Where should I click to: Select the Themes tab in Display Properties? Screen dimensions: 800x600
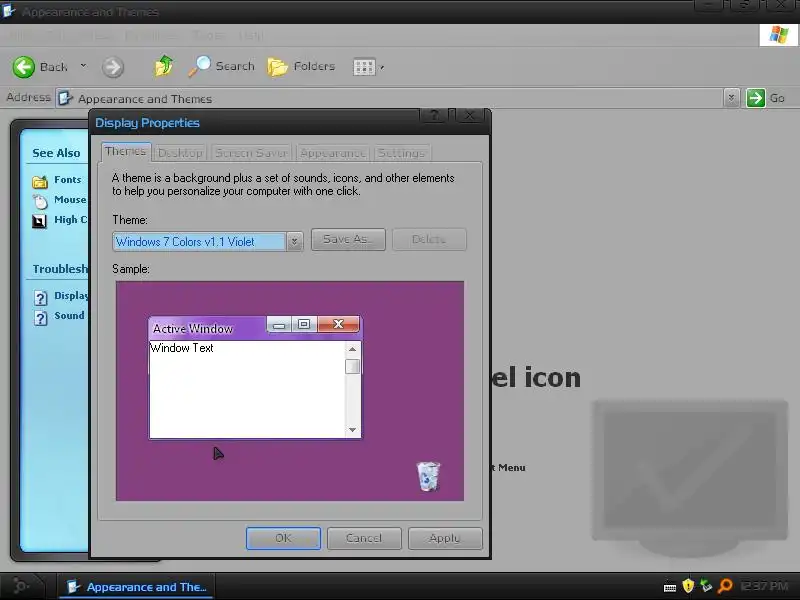pyautogui.click(x=126, y=152)
